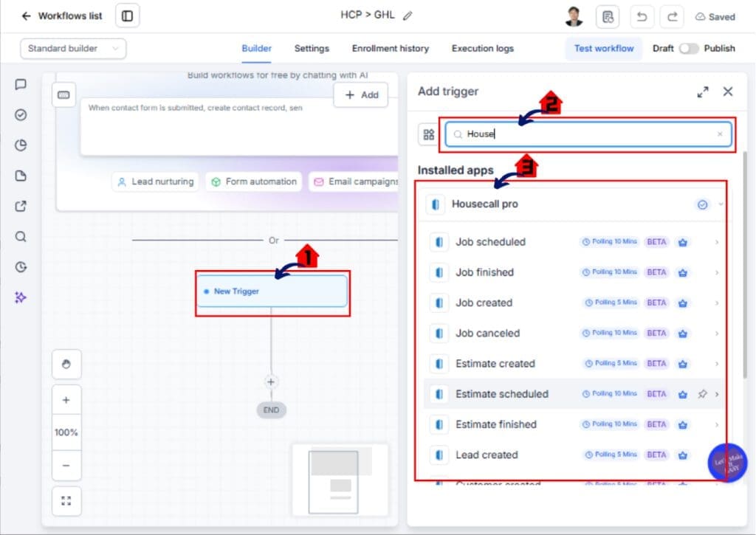The width and height of the screenshot is (756, 535).
Task: Select Estimate finished trigger
Action: coord(574,424)
